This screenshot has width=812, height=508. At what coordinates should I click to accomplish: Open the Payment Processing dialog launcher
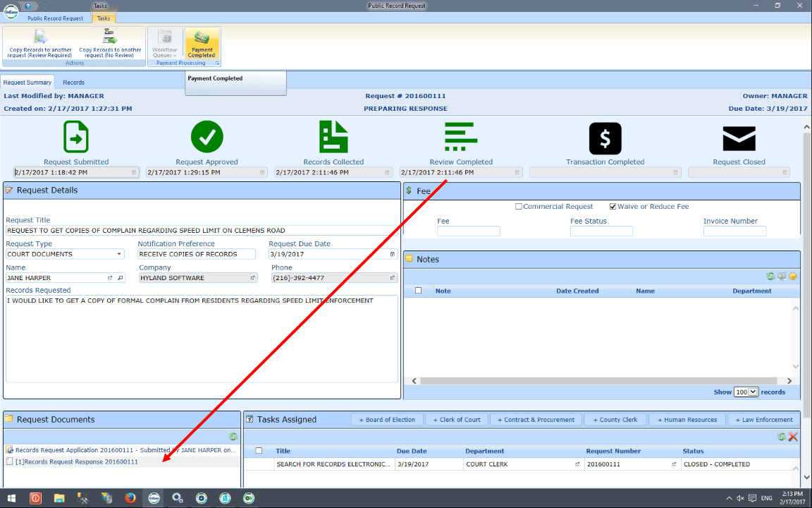(218, 64)
